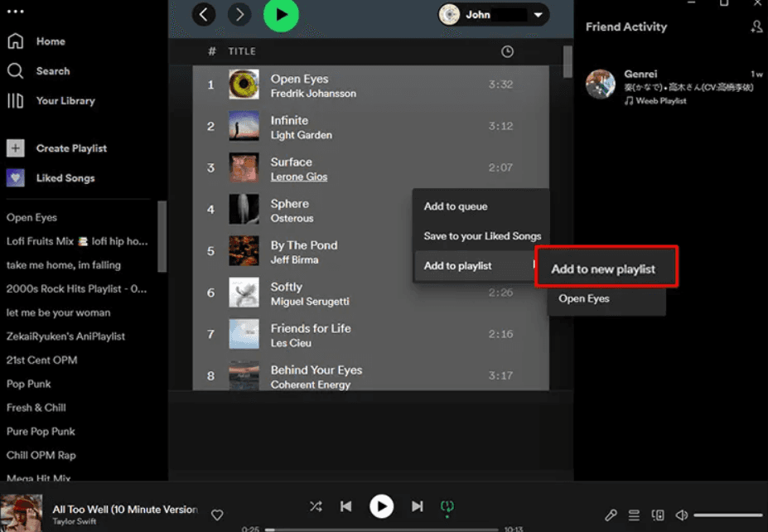
Task: Open Chill OPM Rap playlist
Action: (41, 455)
